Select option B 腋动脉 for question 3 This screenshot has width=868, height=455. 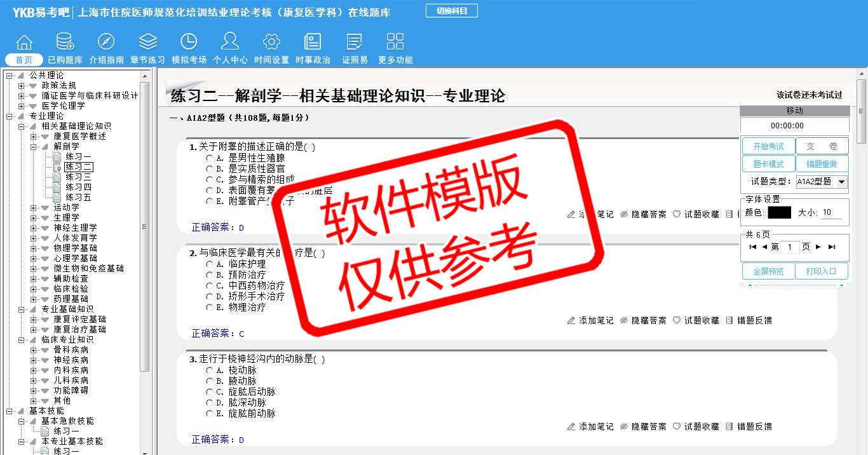click(210, 381)
